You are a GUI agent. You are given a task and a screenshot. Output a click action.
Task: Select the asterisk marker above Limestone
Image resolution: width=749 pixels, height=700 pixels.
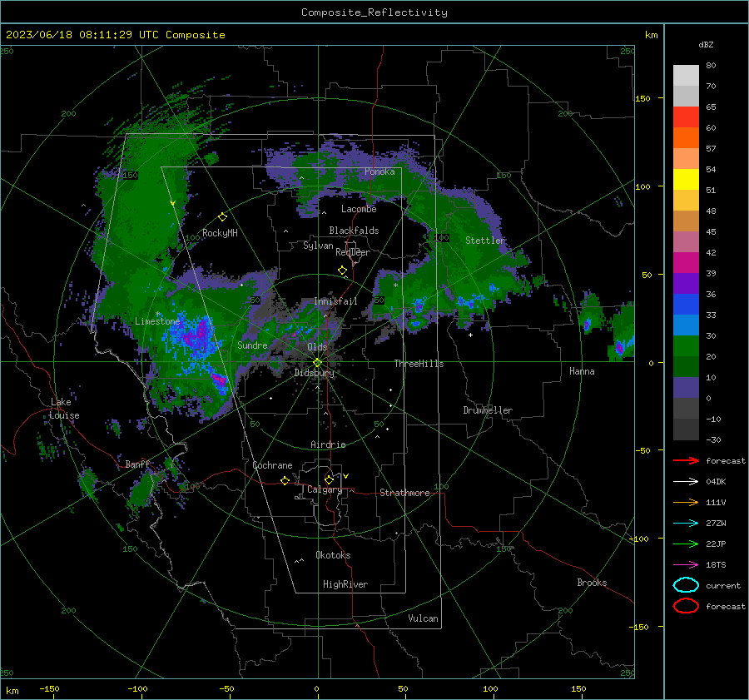tap(157, 314)
